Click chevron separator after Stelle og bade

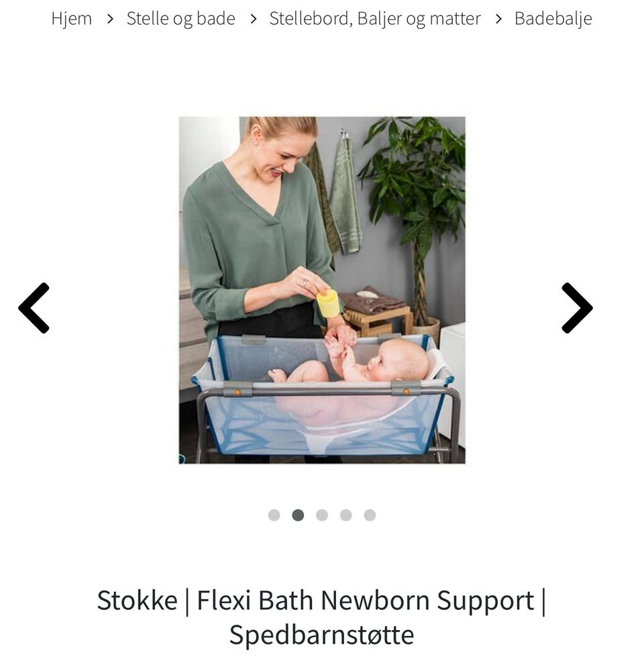point(253,19)
